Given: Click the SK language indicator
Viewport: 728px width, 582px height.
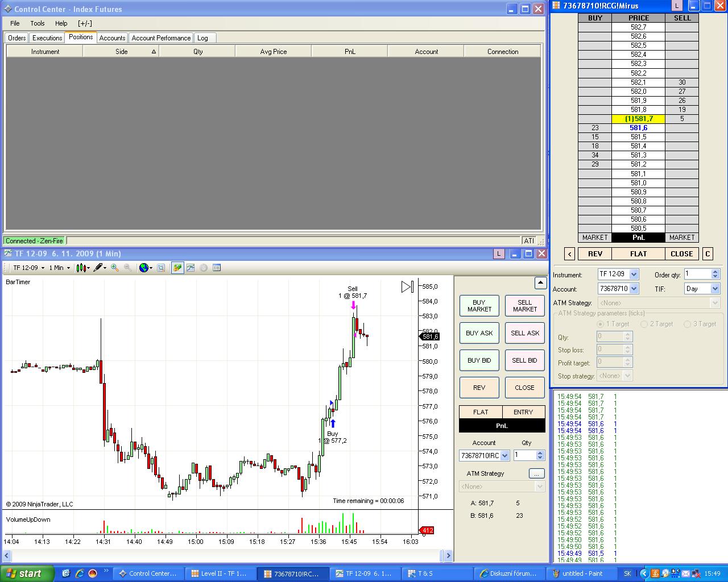Looking at the screenshot, I should (627, 573).
